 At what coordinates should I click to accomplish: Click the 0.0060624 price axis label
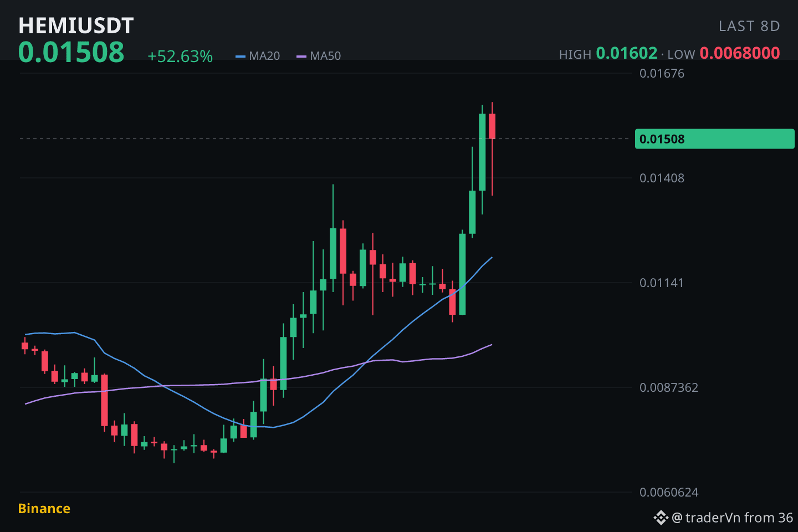669,492
